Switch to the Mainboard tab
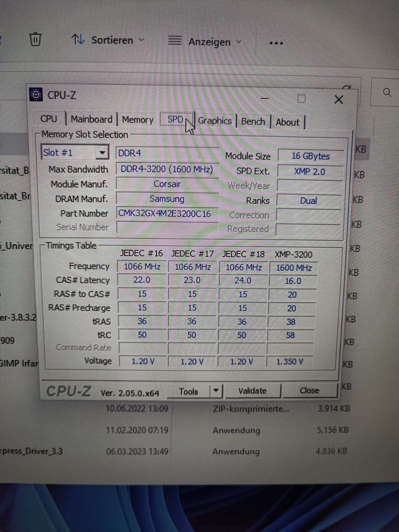Image resolution: width=399 pixels, height=532 pixels. 92,119
